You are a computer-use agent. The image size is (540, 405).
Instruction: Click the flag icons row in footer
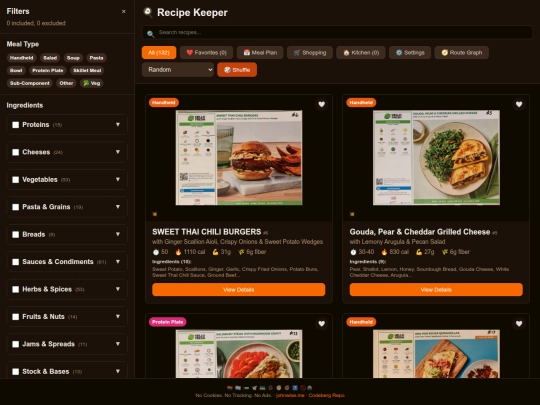[x=269, y=388]
